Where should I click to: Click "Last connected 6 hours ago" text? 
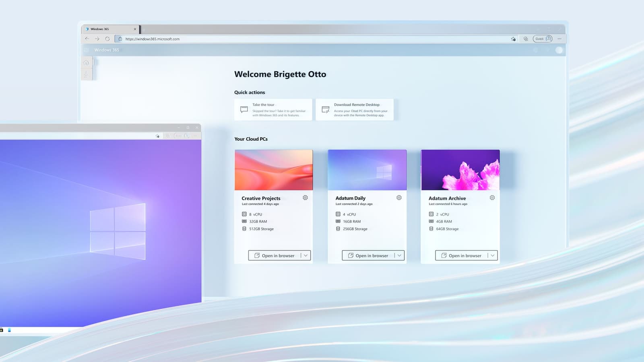[448, 204]
